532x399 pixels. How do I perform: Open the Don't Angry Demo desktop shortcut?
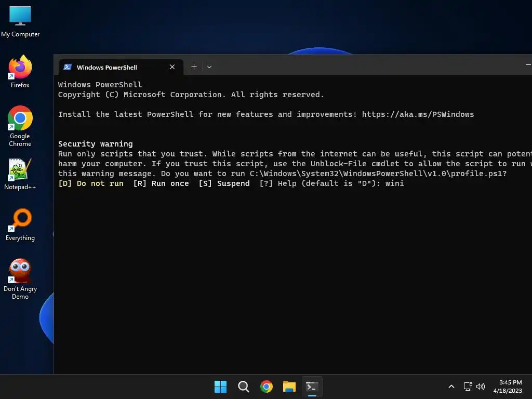pos(20,279)
